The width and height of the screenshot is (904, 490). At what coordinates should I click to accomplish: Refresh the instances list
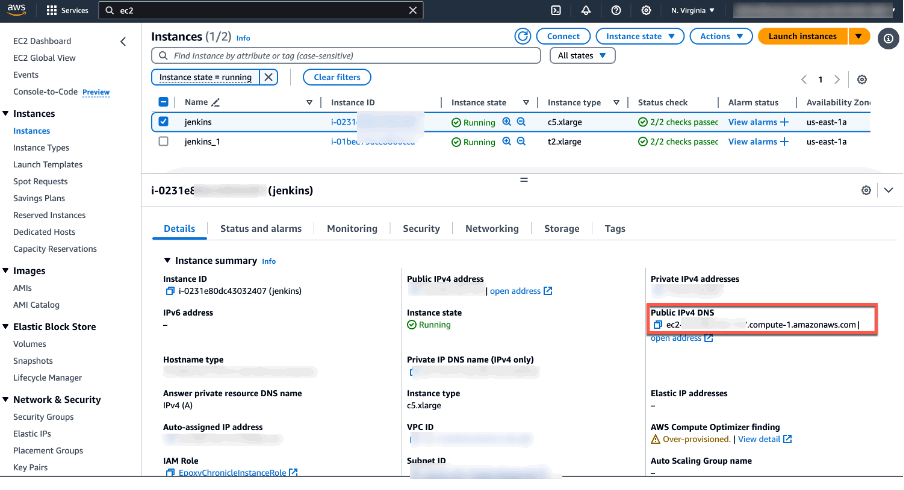pos(522,36)
